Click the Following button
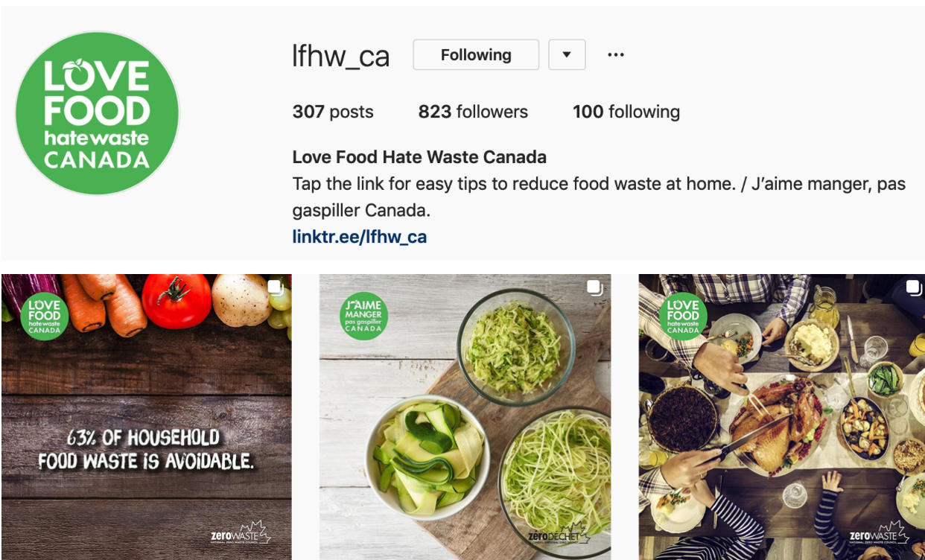This screenshot has height=560, width=925. coord(476,55)
